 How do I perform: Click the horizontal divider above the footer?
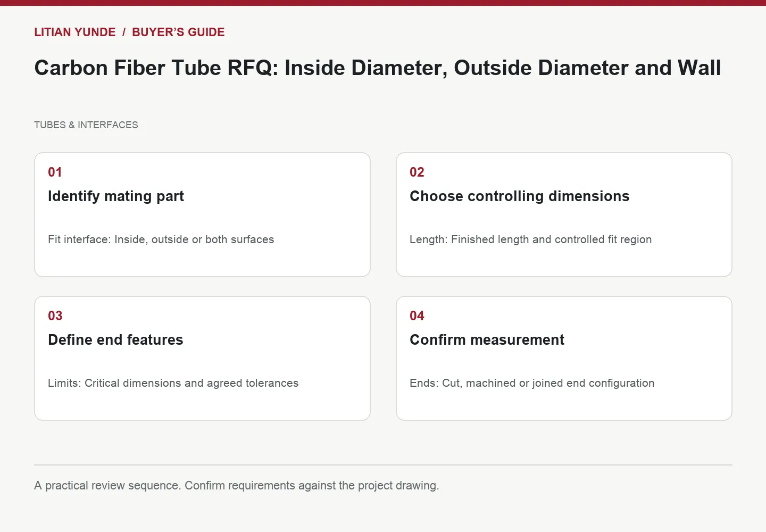click(383, 465)
